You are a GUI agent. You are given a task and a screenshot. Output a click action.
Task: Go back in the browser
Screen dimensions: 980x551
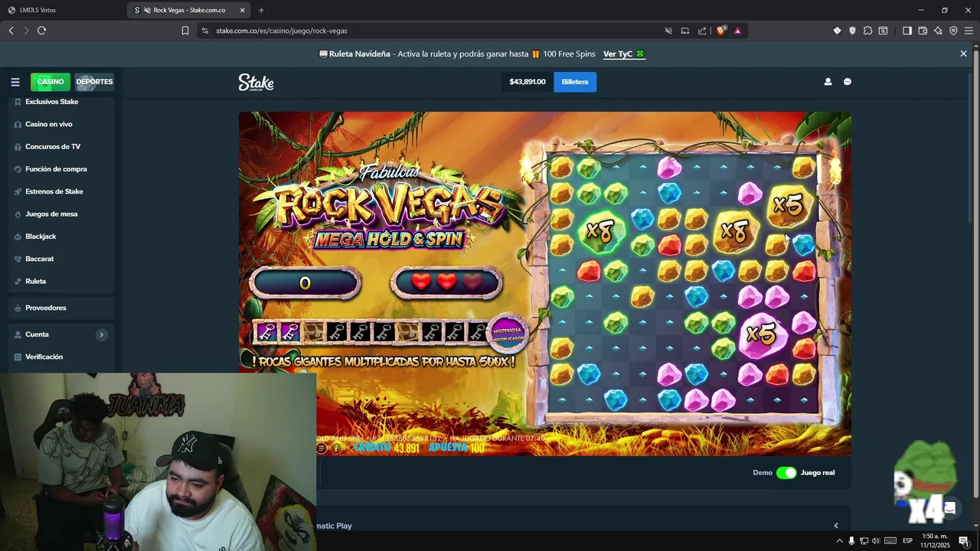click(11, 31)
